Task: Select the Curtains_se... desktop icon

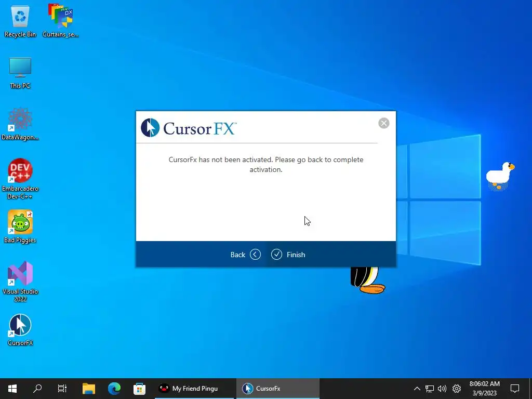Action: 60,21
